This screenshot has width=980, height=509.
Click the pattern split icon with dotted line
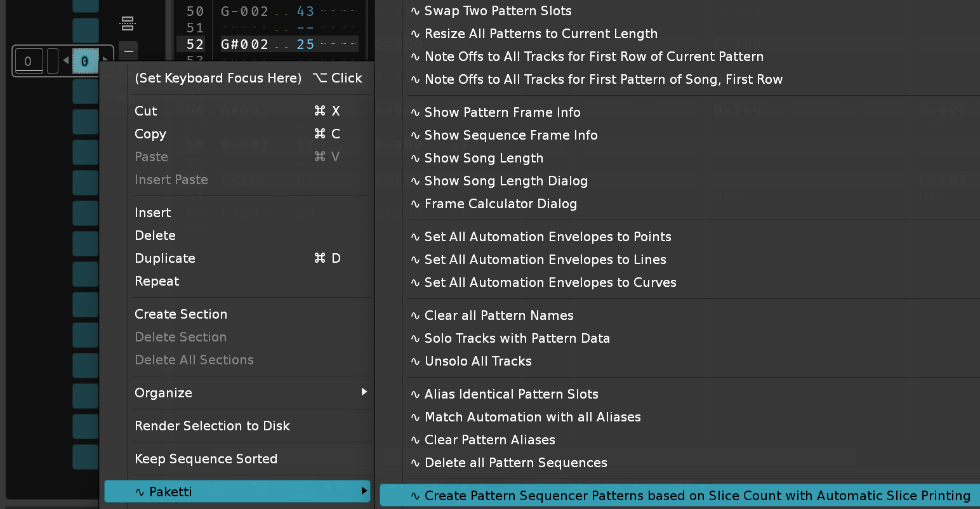127,23
